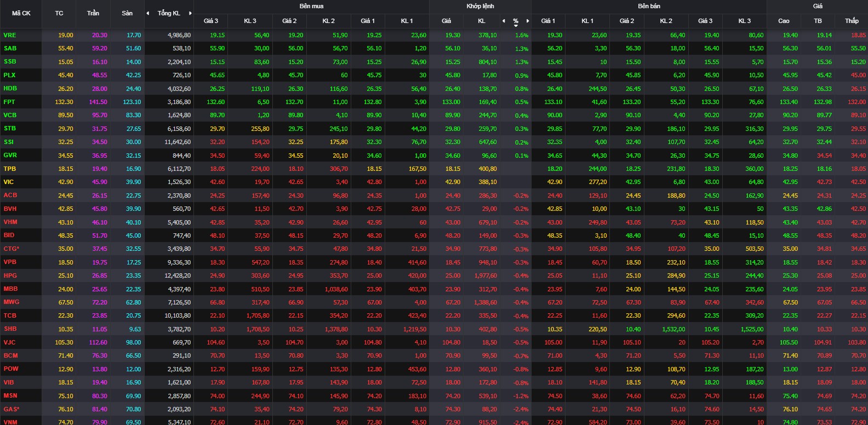This screenshot has width=868, height=425.
Task: Click the Tổng KL column header label
Action: pos(169,13)
